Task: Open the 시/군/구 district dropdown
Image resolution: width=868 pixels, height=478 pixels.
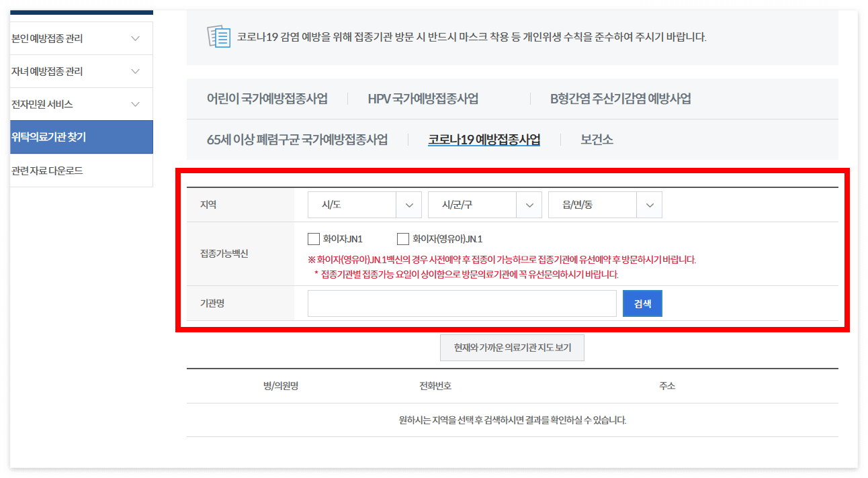Action: (484, 204)
